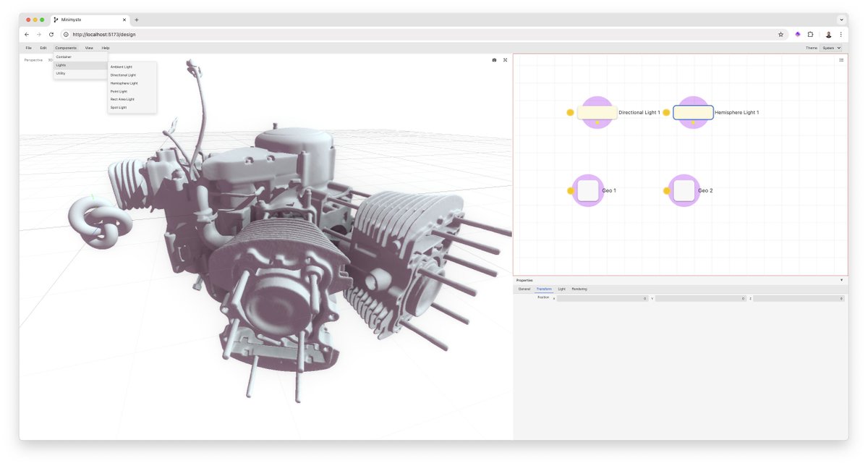Click the Directional Light 1 yellow connector
Viewport: 868px width, 466px height.
[x=570, y=112]
